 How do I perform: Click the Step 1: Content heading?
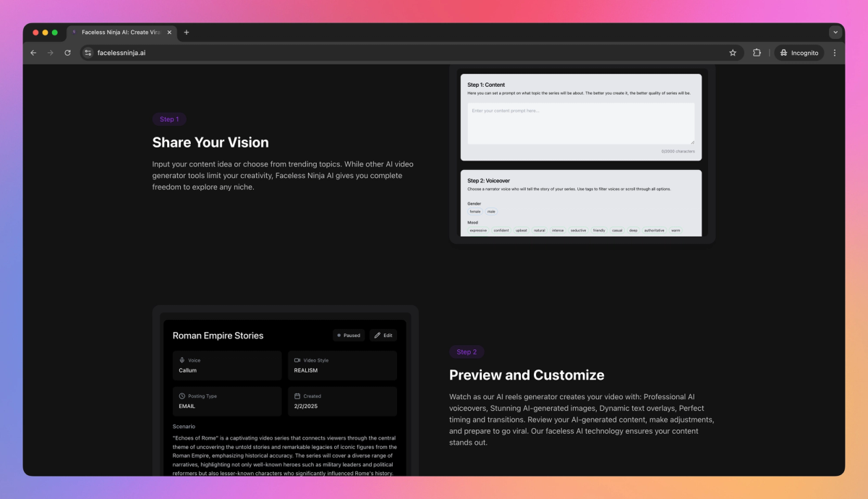click(486, 85)
